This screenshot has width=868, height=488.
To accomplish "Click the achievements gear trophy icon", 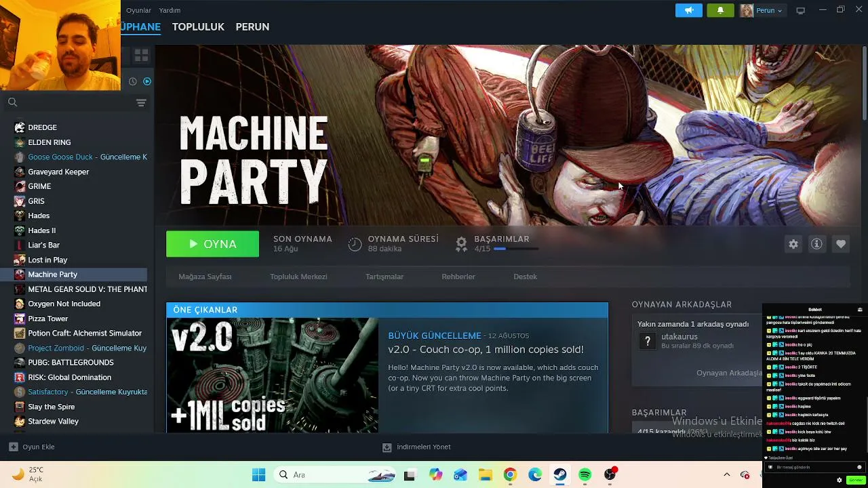I will (461, 244).
